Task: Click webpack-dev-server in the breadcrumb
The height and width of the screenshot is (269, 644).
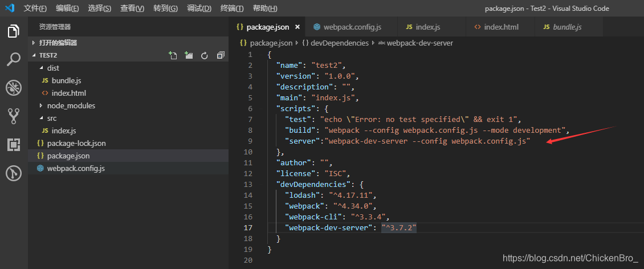Action: click(x=420, y=43)
